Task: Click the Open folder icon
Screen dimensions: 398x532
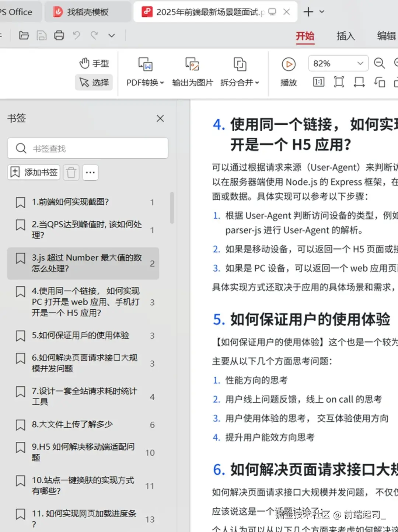Action: (x=24, y=36)
